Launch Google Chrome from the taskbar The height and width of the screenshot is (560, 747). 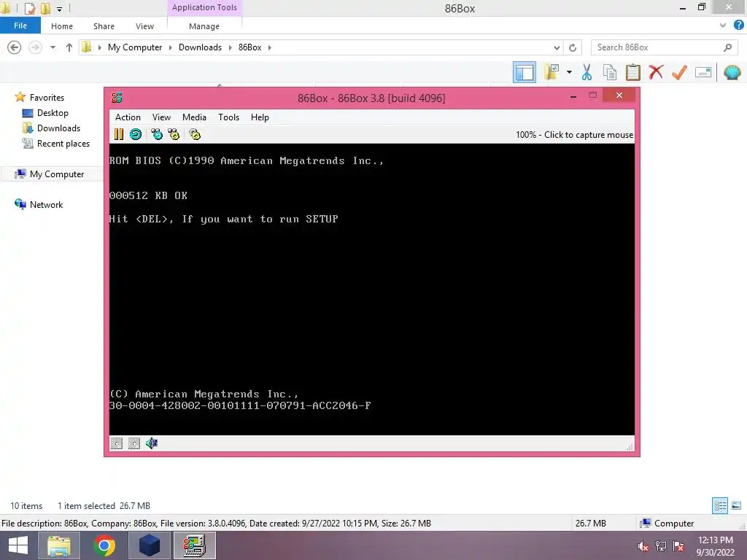click(x=104, y=545)
